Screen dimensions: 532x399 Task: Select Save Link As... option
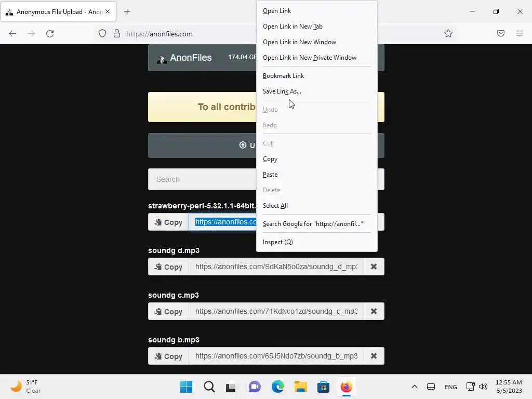tap(316, 91)
